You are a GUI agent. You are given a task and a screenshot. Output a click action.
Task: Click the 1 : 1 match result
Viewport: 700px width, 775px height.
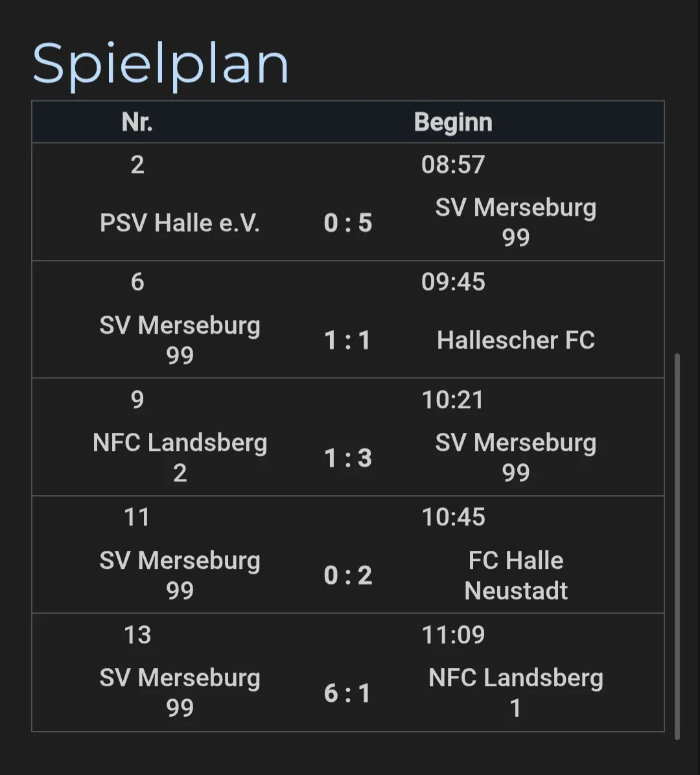click(348, 340)
